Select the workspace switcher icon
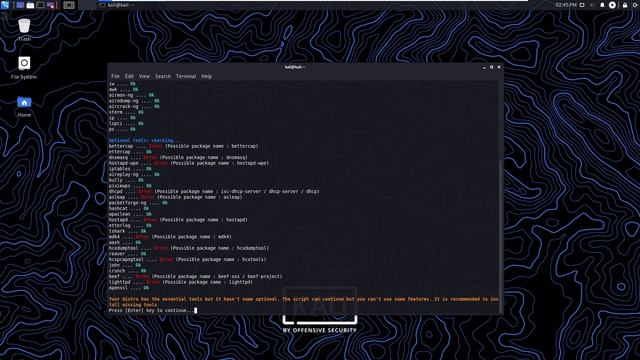 click(69, 5)
